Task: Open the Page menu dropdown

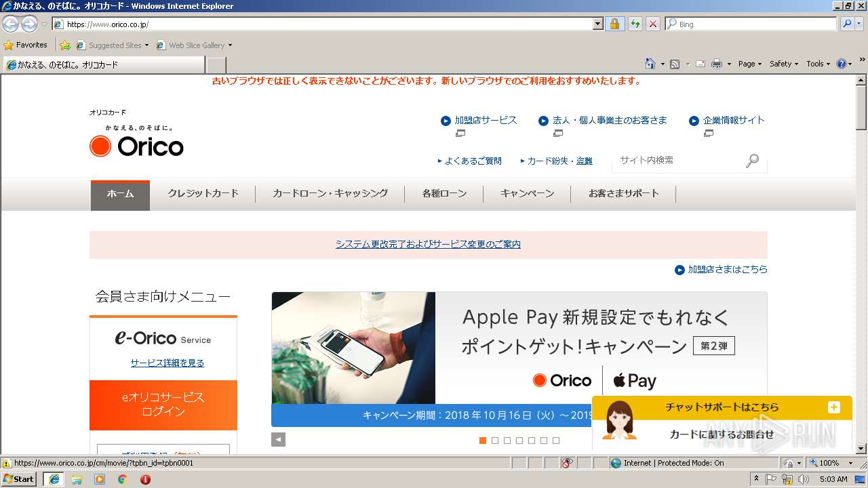Action: [750, 64]
